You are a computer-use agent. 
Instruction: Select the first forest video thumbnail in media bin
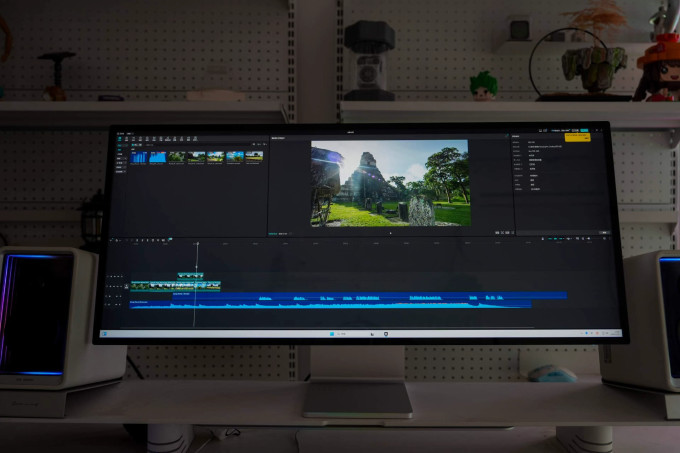(177, 156)
